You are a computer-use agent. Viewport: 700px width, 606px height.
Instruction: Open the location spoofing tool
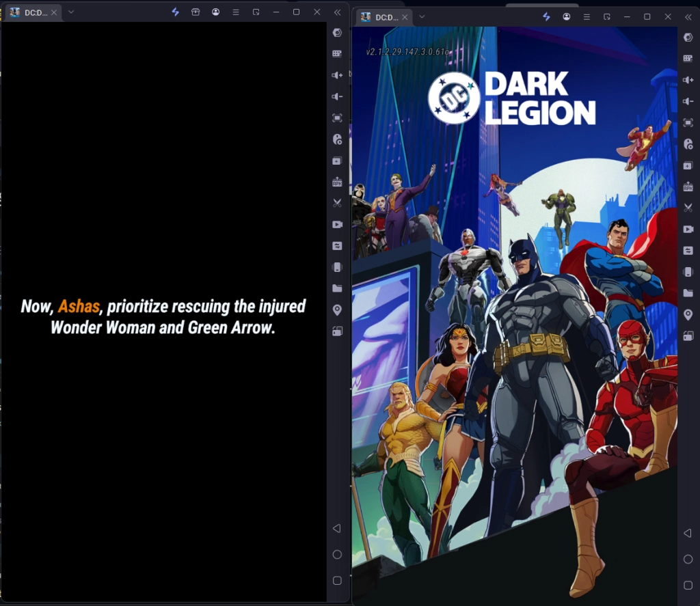[x=336, y=309]
